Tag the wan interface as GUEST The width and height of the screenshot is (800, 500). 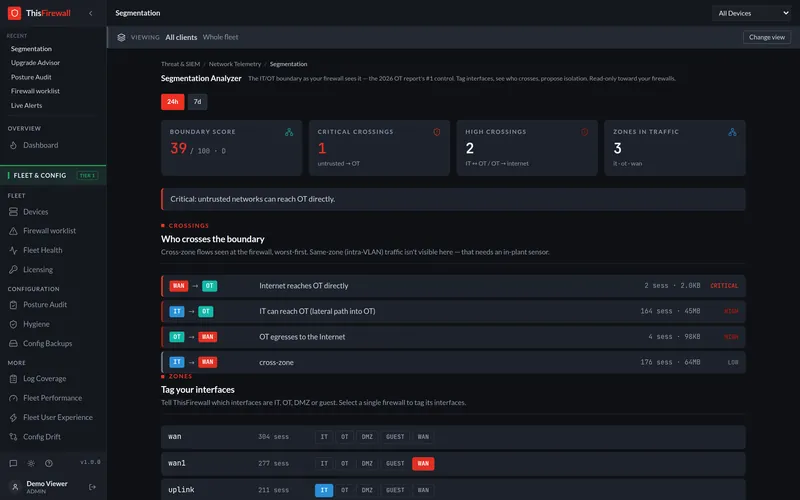click(x=395, y=437)
